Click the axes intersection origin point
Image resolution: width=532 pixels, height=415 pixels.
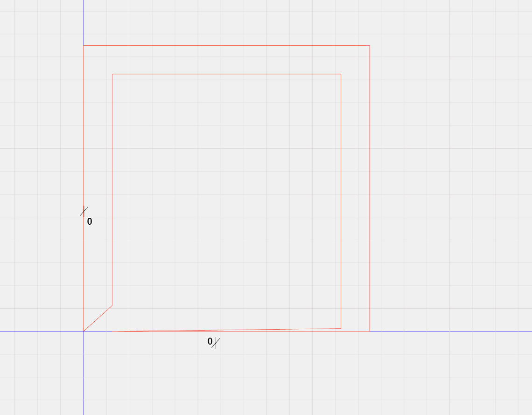tap(83, 331)
